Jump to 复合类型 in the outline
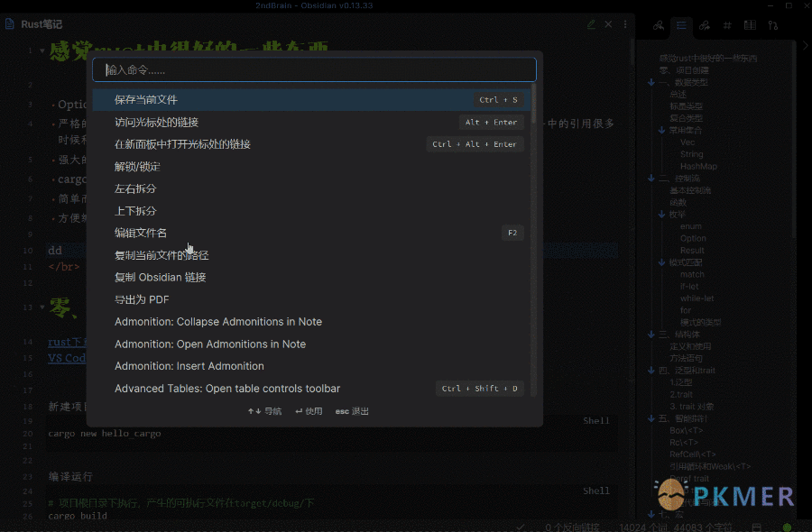Screen dimensions: 812x532 (x=687, y=118)
